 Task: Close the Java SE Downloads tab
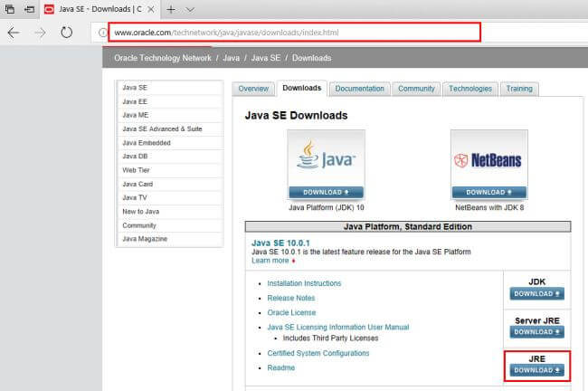tap(151, 9)
